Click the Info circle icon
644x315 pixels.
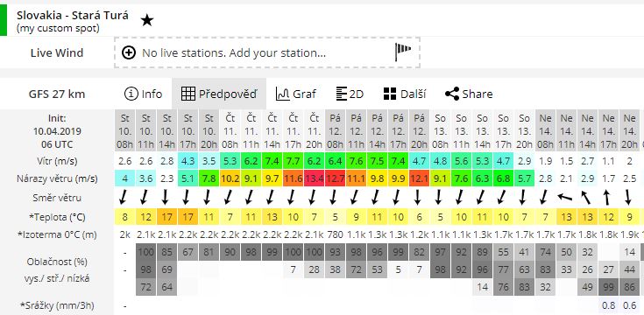pos(131,94)
